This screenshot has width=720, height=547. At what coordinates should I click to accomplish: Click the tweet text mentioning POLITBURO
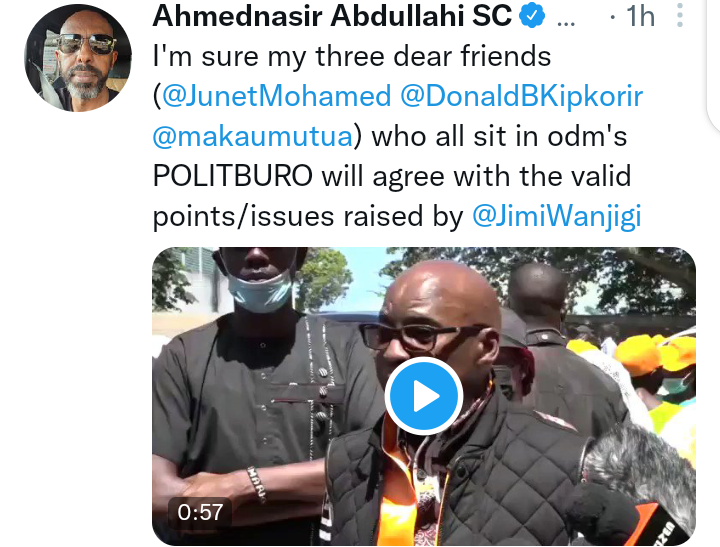[x=392, y=176]
